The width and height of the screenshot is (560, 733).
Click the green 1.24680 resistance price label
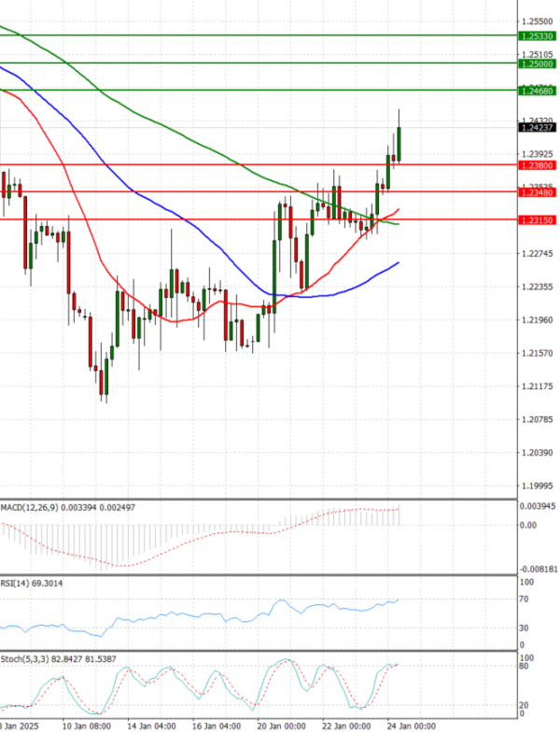[x=539, y=91]
